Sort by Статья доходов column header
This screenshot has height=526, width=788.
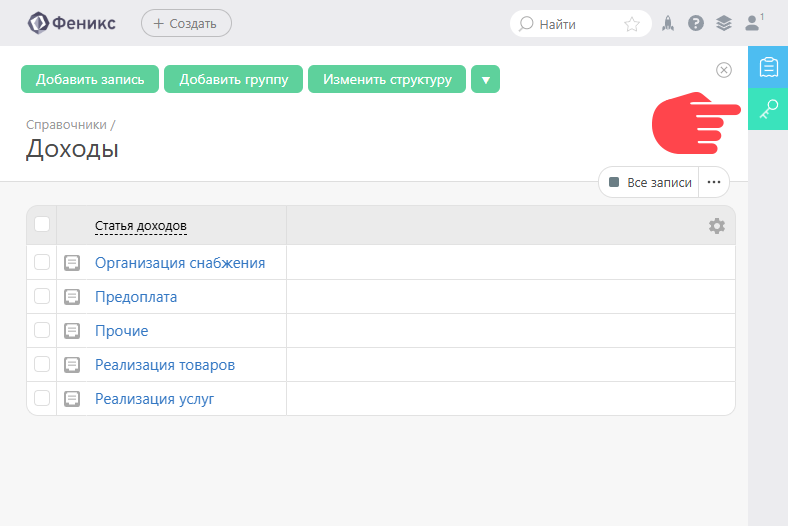coord(141,226)
